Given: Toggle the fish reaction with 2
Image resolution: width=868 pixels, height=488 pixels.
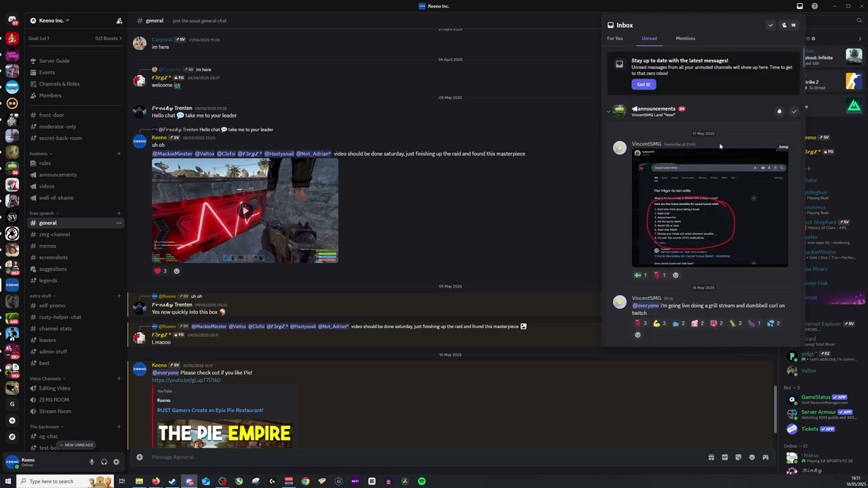Looking at the screenshot, I should (678, 323).
